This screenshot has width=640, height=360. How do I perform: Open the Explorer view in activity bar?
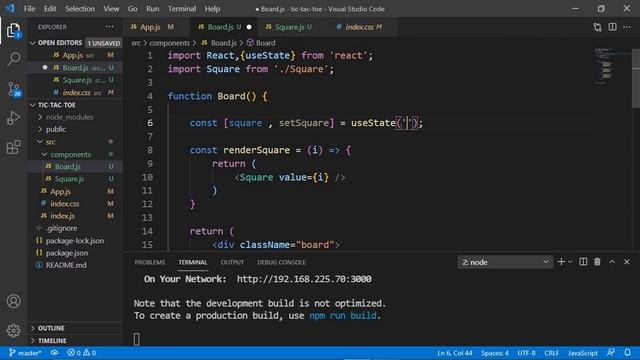click(13, 31)
